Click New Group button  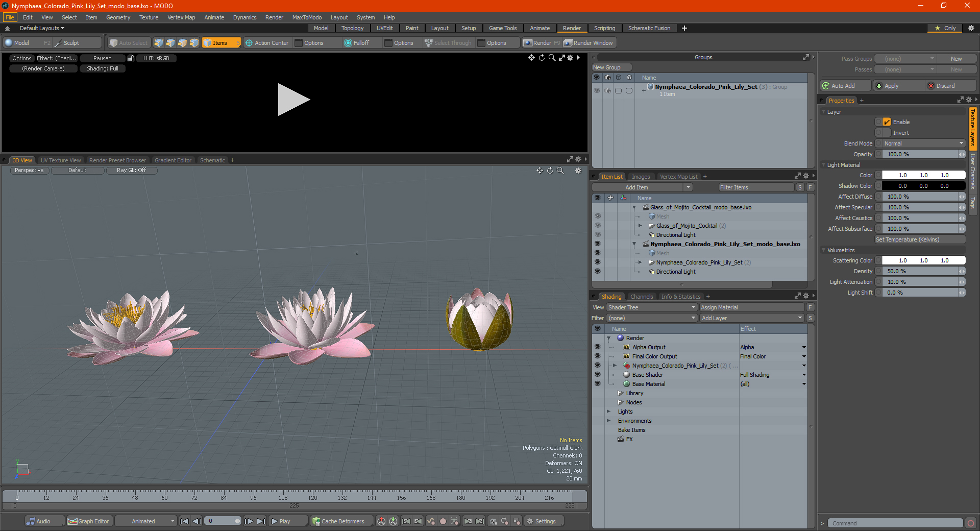[x=611, y=67]
